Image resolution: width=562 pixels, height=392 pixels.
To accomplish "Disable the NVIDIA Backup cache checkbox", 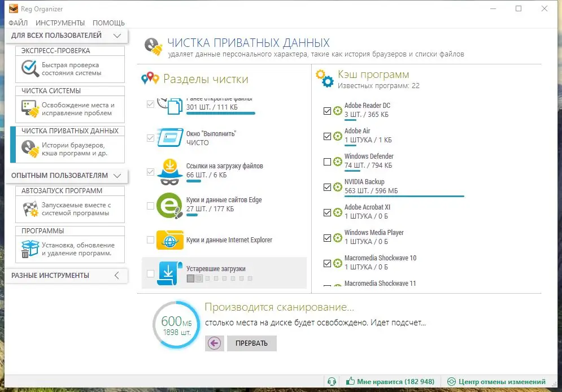I will click(x=328, y=188).
